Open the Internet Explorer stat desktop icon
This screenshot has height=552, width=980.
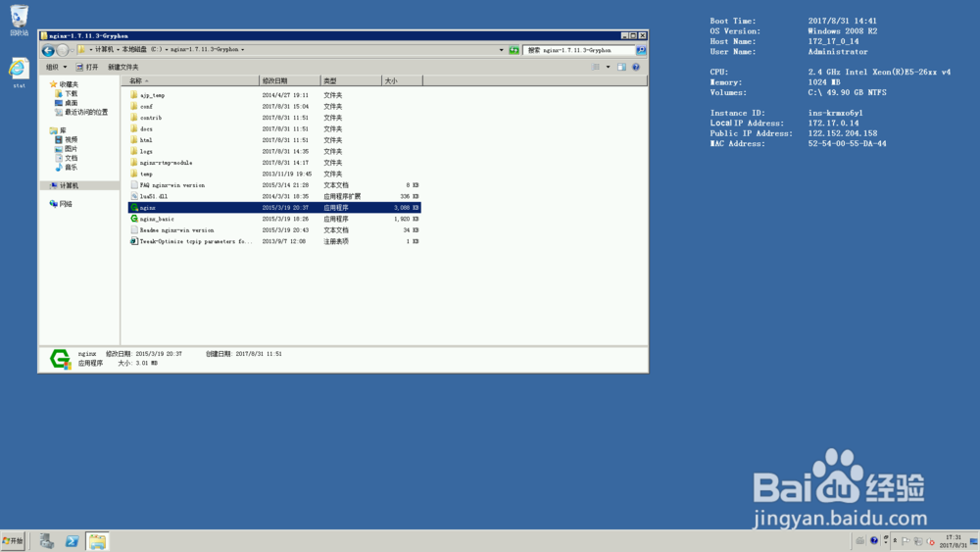19,72
